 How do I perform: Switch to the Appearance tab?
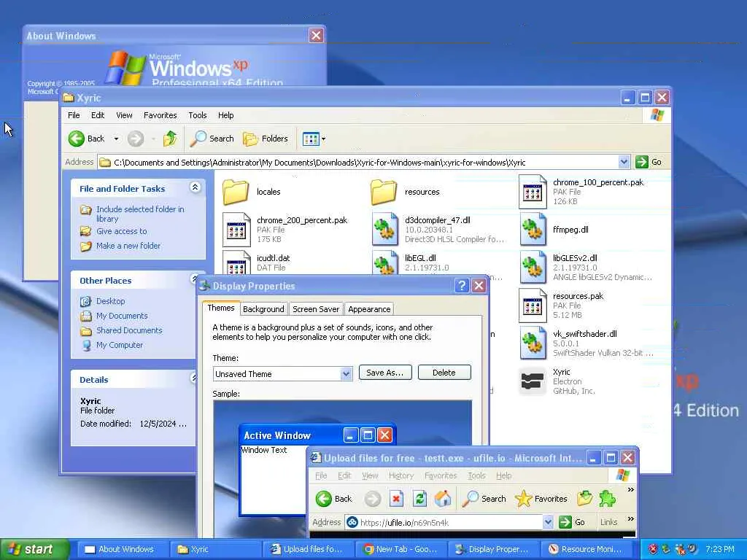[x=369, y=309]
